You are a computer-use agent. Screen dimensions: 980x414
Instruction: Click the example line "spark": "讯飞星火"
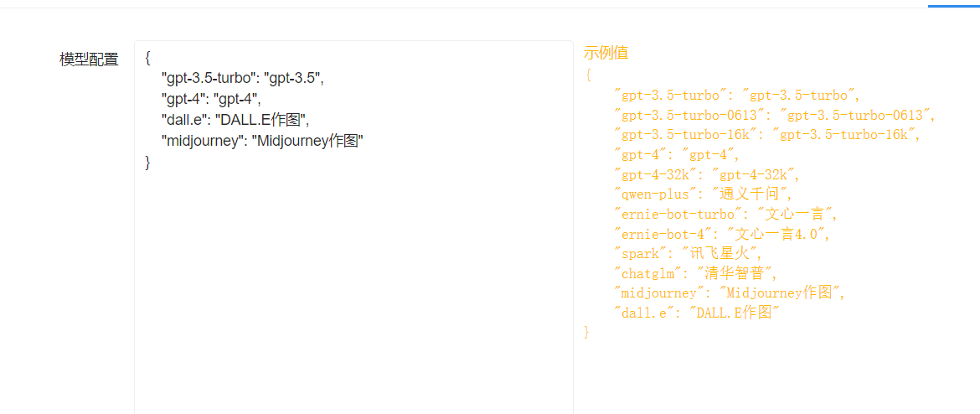tap(689, 252)
